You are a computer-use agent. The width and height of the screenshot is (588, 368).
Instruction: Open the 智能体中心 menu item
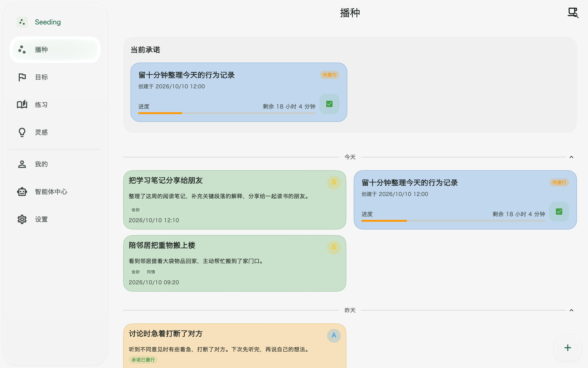coord(55,192)
